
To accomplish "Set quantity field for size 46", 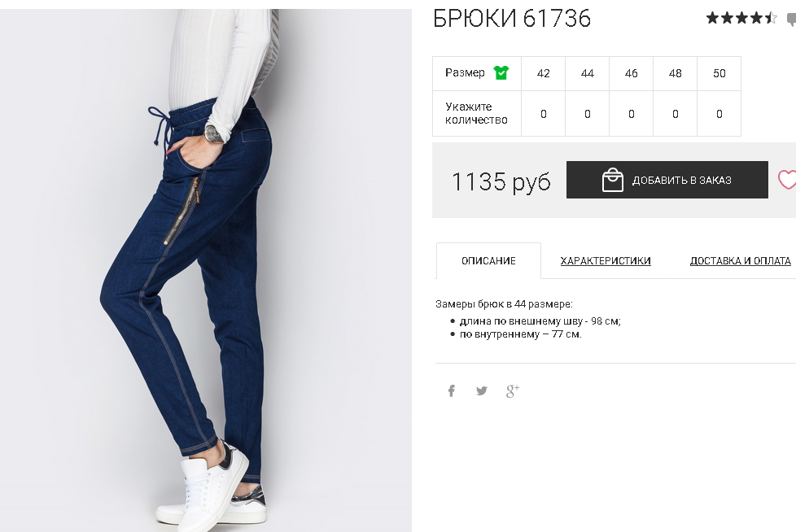I will pyautogui.click(x=631, y=114).
